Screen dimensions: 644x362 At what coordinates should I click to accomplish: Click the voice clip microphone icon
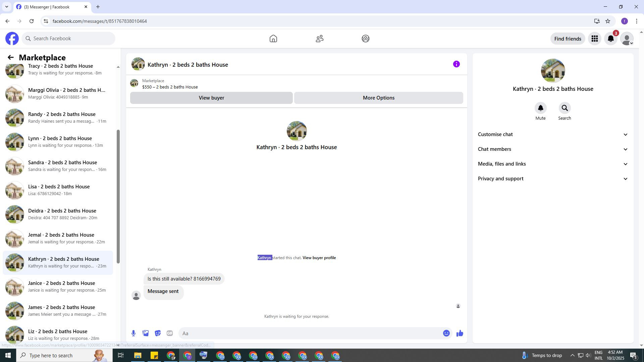point(133,333)
